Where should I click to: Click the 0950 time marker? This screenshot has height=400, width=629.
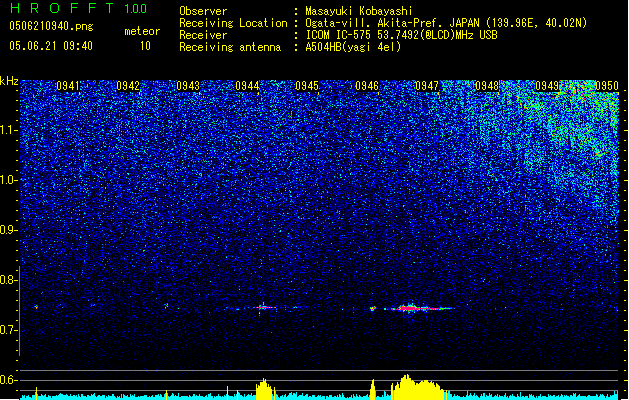(x=607, y=86)
